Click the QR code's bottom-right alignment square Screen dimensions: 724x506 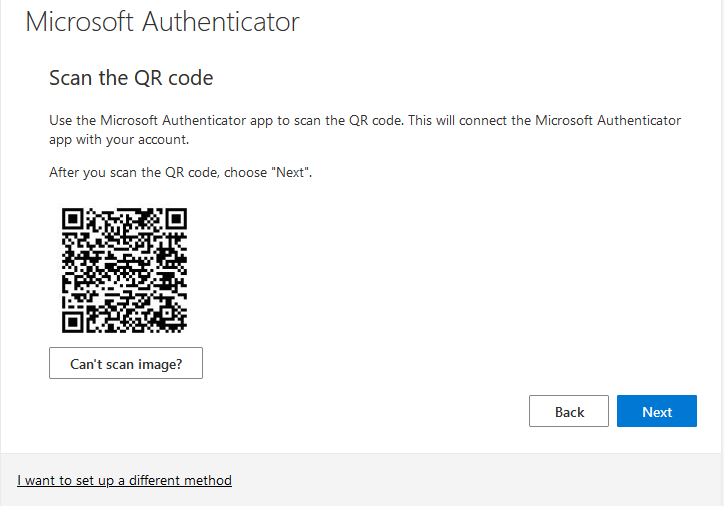[x=169, y=314]
